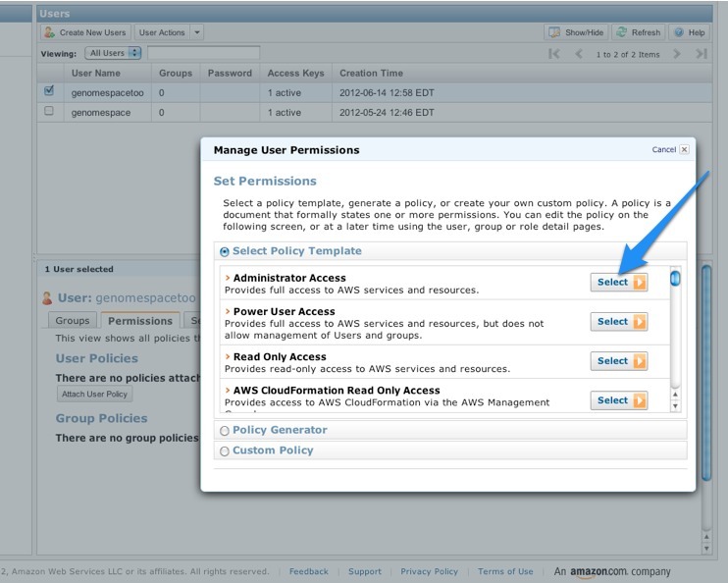Viewport: 728px width, 583px height.
Task: Click the user search filter field
Action: click(x=203, y=53)
